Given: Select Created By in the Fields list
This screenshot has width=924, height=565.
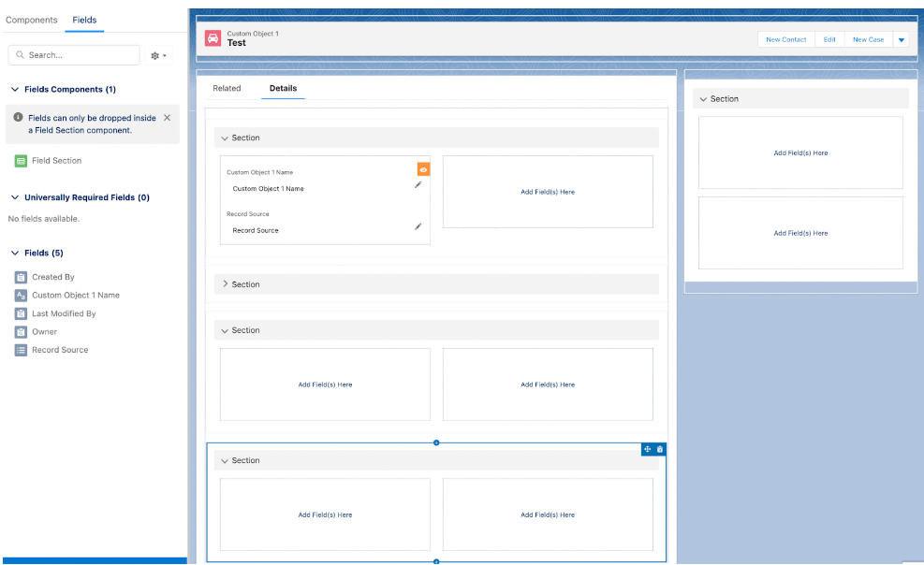Looking at the screenshot, I should tap(53, 277).
